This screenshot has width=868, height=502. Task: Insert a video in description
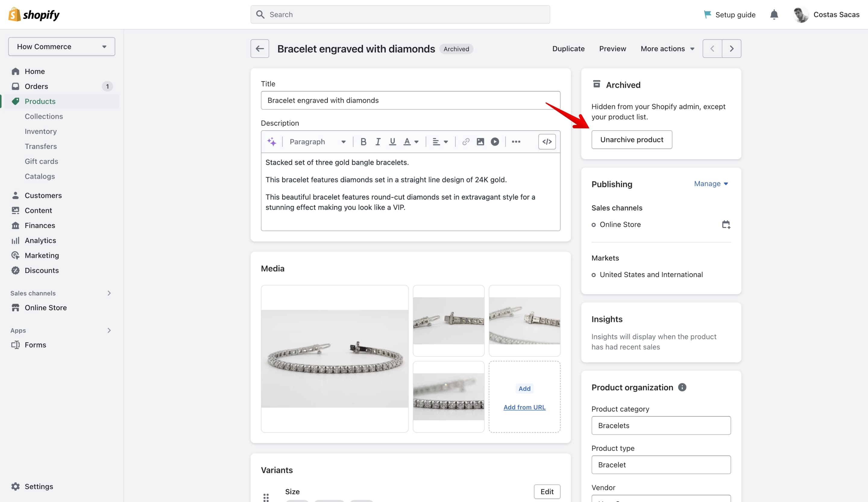point(495,142)
